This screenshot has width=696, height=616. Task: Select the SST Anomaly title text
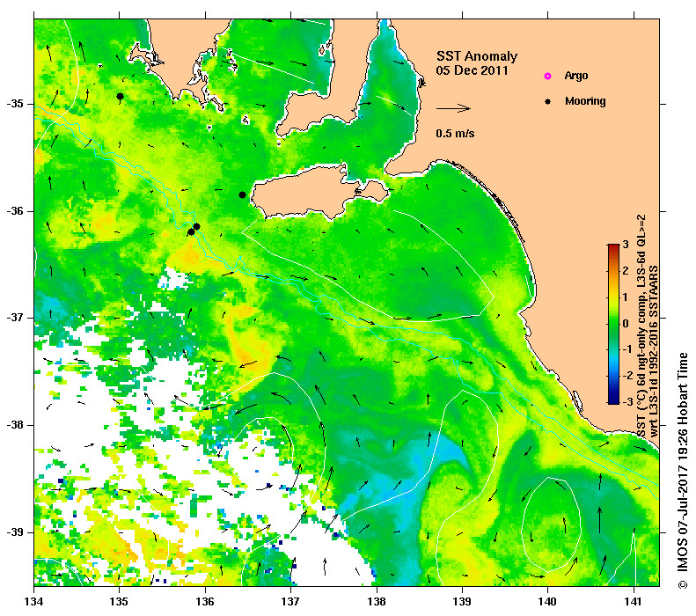pyautogui.click(x=477, y=56)
